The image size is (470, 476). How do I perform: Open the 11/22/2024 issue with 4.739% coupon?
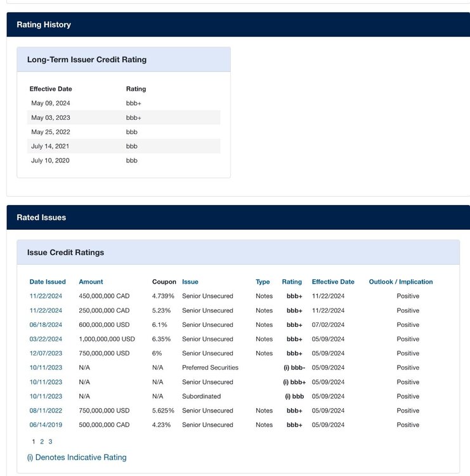point(46,296)
